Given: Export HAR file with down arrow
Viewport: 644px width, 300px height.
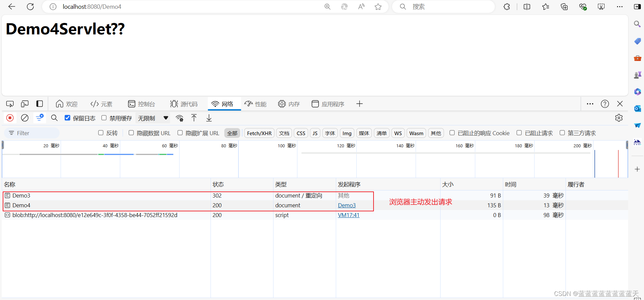Looking at the screenshot, I should (209, 118).
